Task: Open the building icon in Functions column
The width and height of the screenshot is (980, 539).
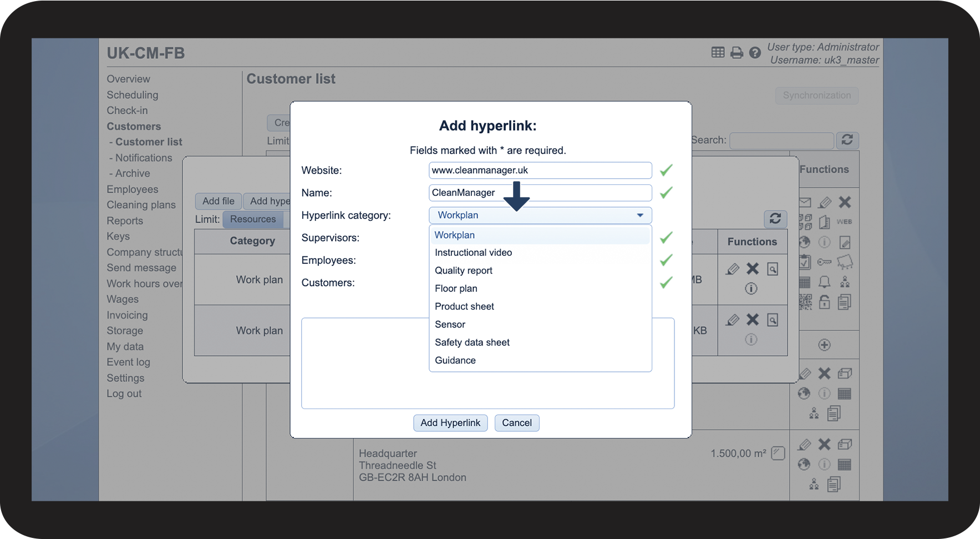Action: pos(825,222)
